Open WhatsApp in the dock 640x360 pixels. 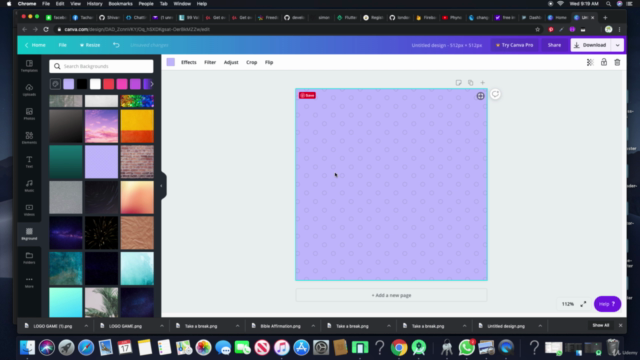pos(467,348)
